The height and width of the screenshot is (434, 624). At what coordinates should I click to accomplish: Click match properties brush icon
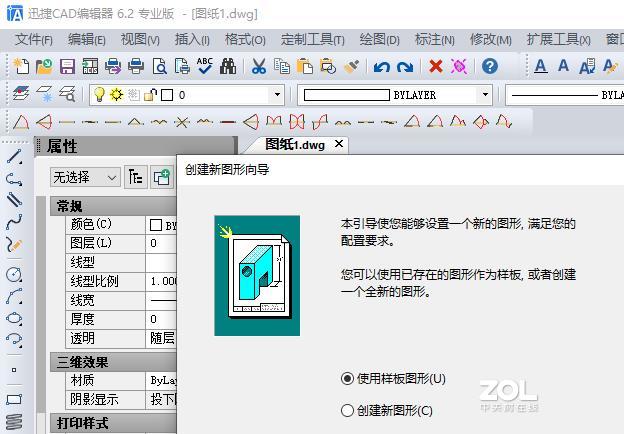click(351, 66)
